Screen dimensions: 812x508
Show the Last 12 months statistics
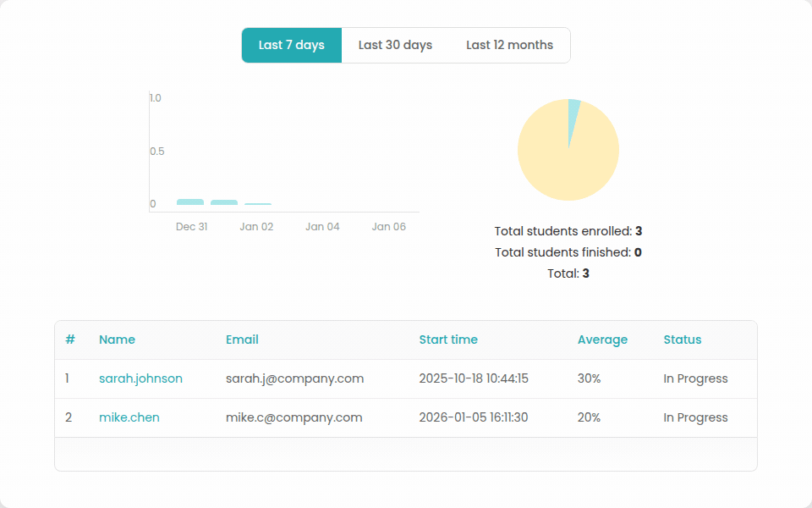pyautogui.click(x=509, y=45)
